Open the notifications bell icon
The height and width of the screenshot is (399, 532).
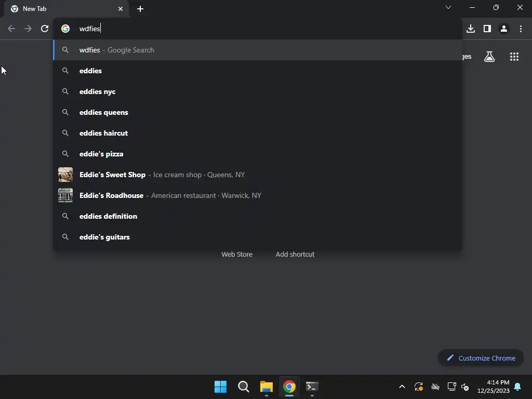(x=518, y=387)
